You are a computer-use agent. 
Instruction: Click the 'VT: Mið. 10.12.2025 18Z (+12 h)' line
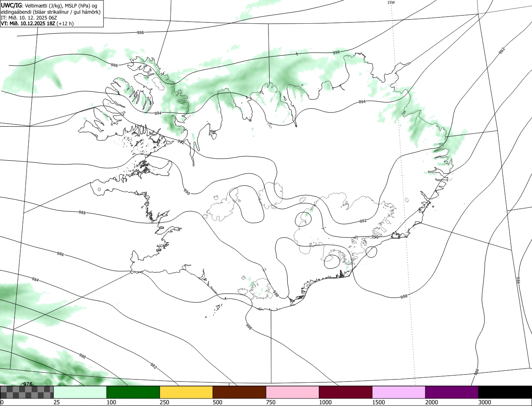click(37, 23)
